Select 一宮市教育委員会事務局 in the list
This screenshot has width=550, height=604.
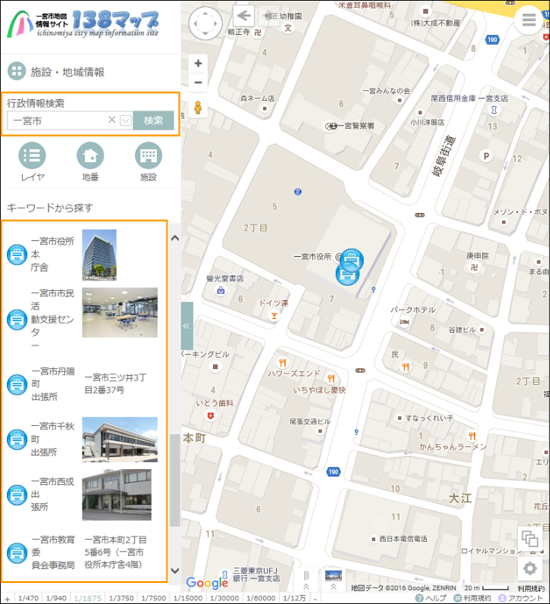click(53, 552)
